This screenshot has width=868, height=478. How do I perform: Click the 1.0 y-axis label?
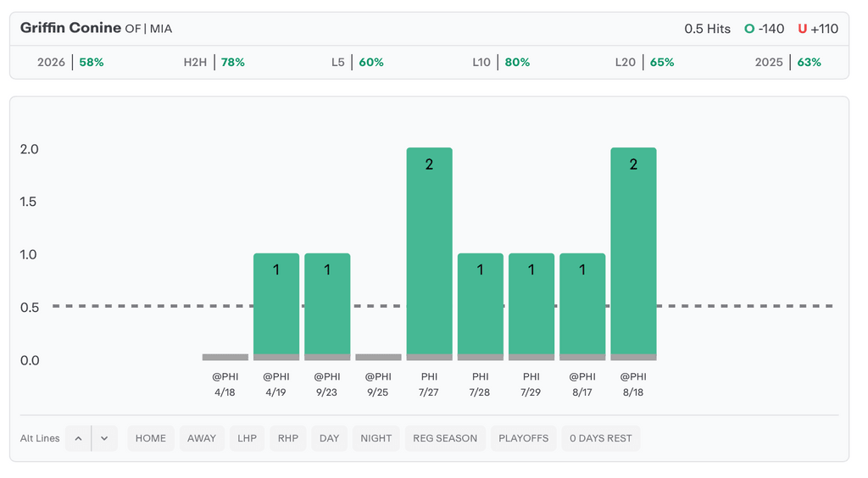28,255
